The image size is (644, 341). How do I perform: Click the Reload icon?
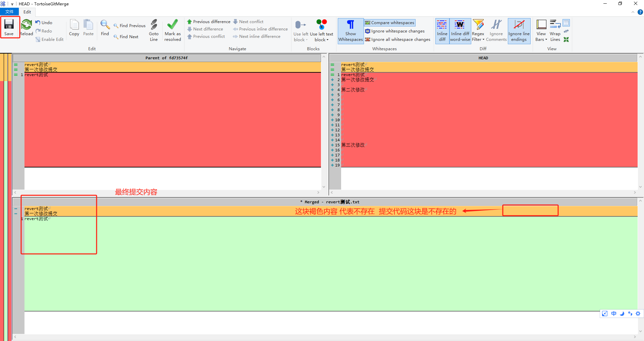point(26,27)
